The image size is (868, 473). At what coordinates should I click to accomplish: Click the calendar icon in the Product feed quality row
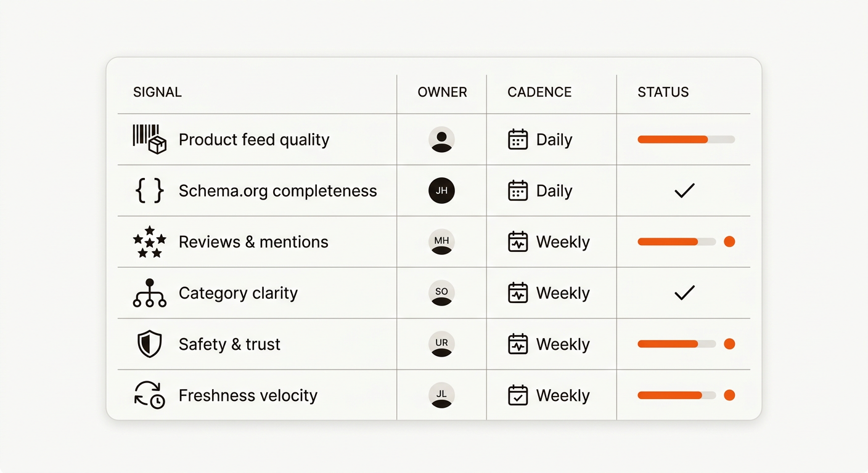pyautogui.click(x=518, y=139)
